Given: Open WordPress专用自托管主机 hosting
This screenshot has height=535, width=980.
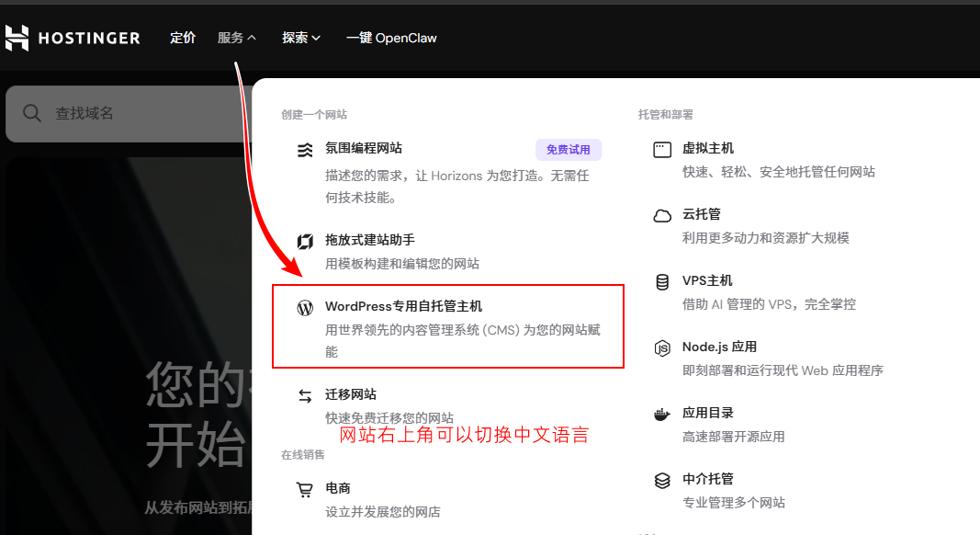Looking at the screenshot, I should pos(403,306).
